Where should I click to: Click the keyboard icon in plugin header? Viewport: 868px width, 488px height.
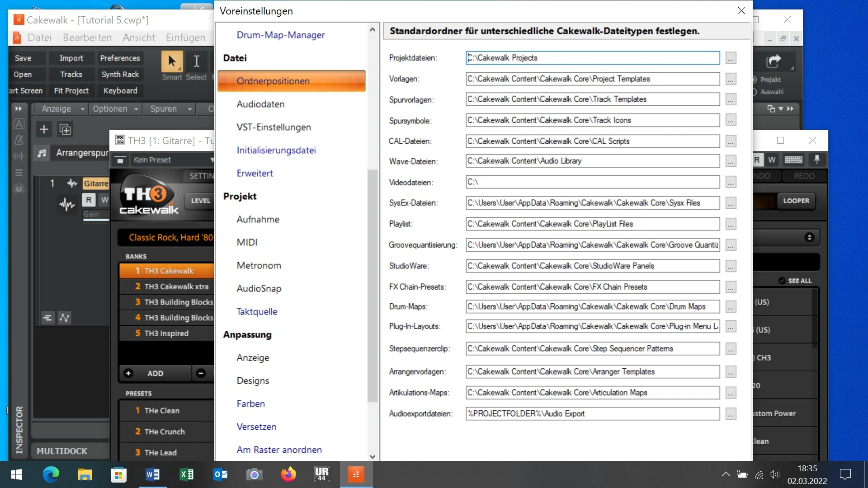click(793, 160)
